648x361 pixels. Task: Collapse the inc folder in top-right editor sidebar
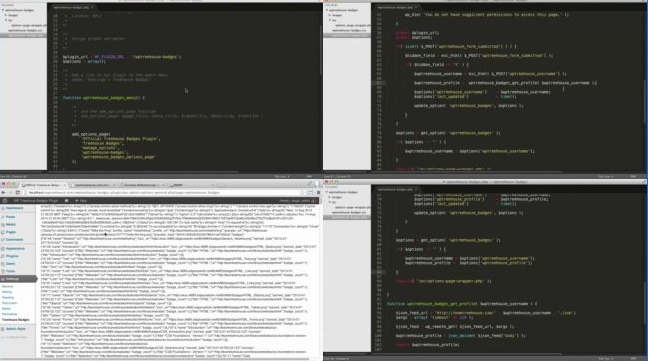(330, 20)
